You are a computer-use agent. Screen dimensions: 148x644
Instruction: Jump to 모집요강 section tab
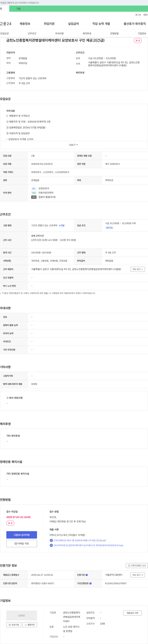pyautogui.click(x=4, y=33)
